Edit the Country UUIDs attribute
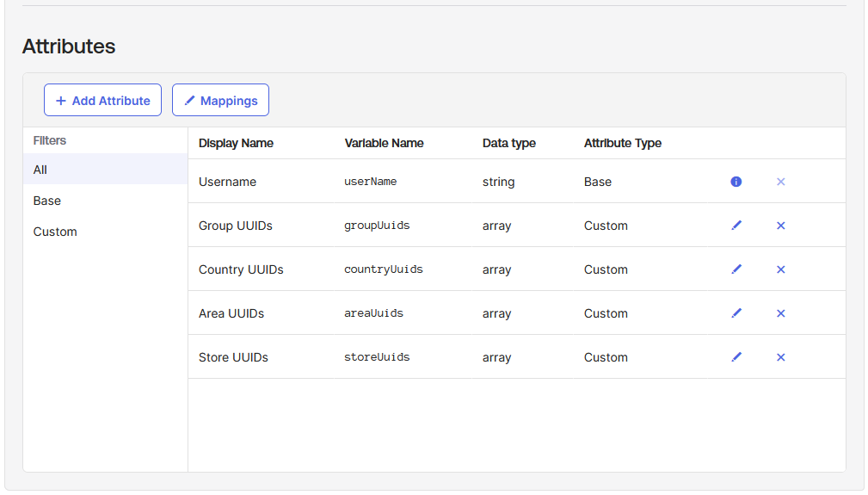Image resolution: width=868 pixels, height=495 pixels. point(736,269)
